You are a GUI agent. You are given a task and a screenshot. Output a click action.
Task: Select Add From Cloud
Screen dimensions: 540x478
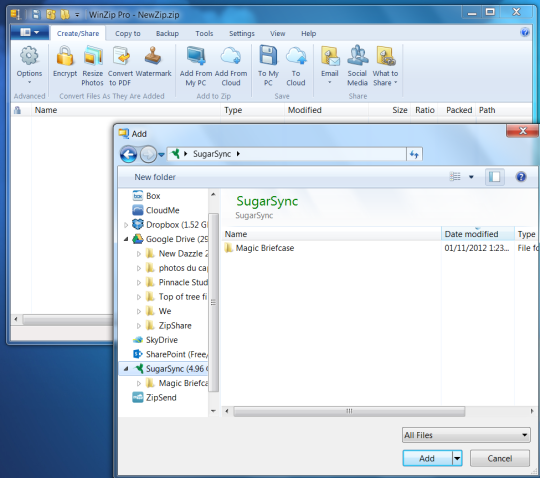point(231,65)
